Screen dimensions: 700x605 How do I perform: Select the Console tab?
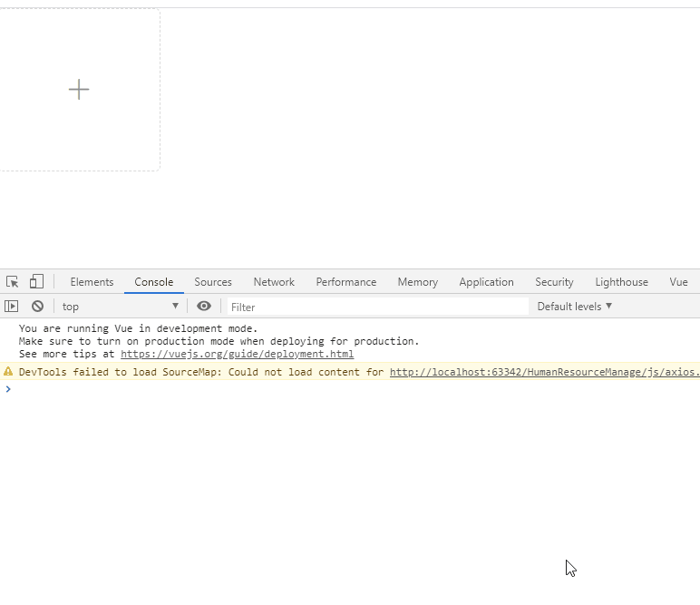pos(154,282)
